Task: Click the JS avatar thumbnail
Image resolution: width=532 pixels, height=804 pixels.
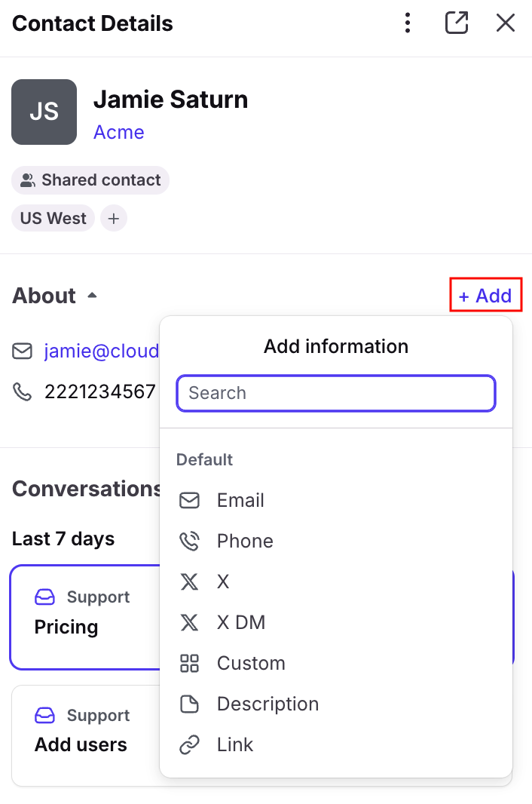Action: pyautogui.click(x=44, y=112)
